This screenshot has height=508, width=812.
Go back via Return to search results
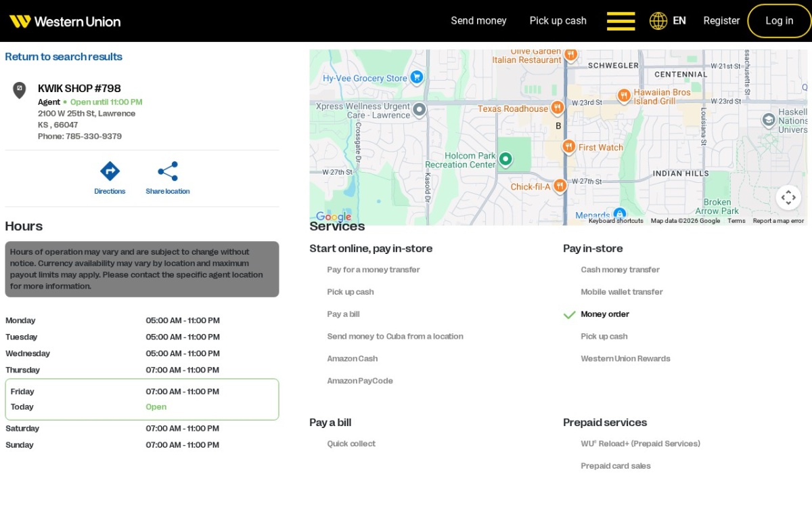(64, 57)
